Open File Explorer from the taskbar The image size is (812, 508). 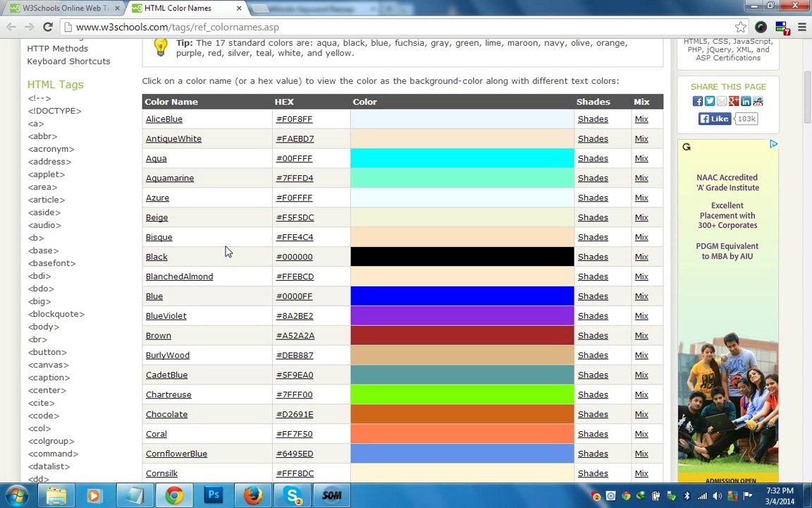56,495
